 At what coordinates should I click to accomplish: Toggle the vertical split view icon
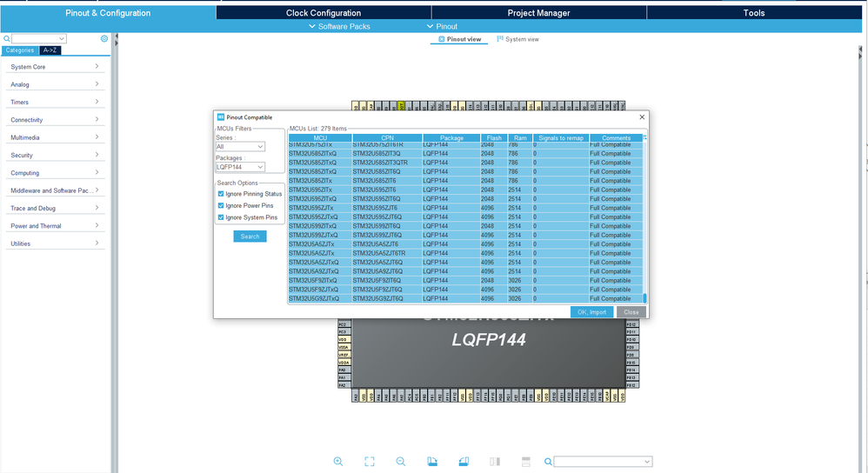[495, 462]
